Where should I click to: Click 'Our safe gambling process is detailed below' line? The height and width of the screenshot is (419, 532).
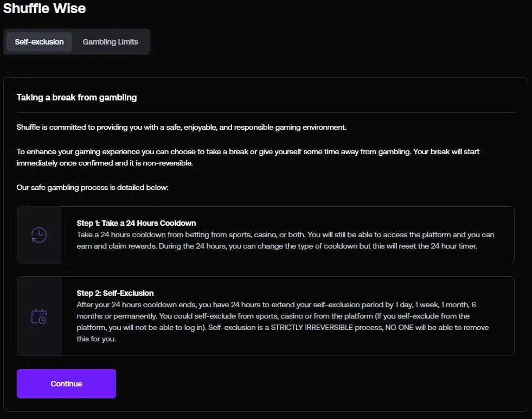(x=93, y=187)
